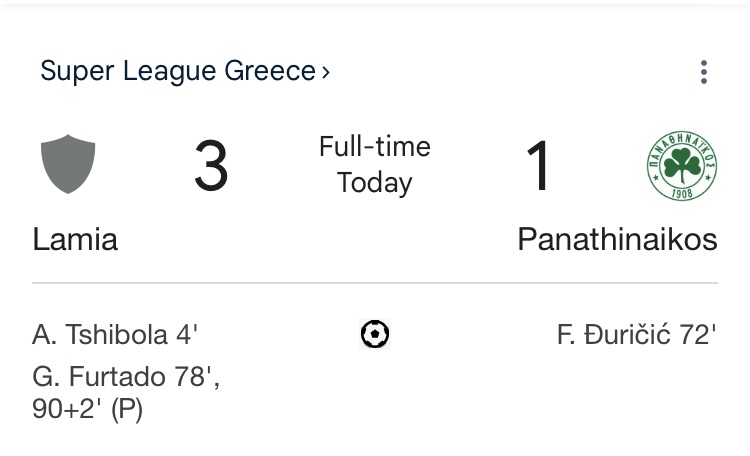Select Panathinaikos' score of 1
The width and height of the screenshot is (750, 456).
pos(539,166)
